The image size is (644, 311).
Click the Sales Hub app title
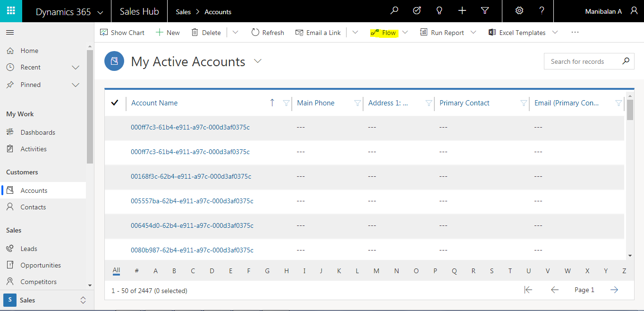(x=139, y=11)
